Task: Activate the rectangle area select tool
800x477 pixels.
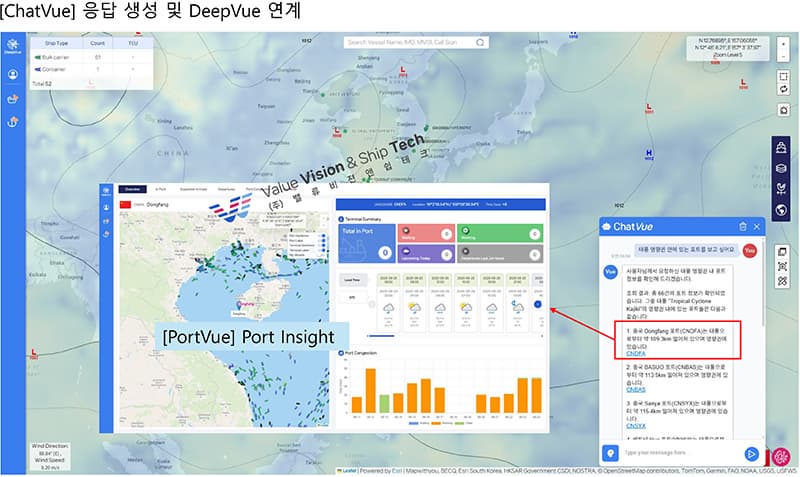Action: (781, 74)
